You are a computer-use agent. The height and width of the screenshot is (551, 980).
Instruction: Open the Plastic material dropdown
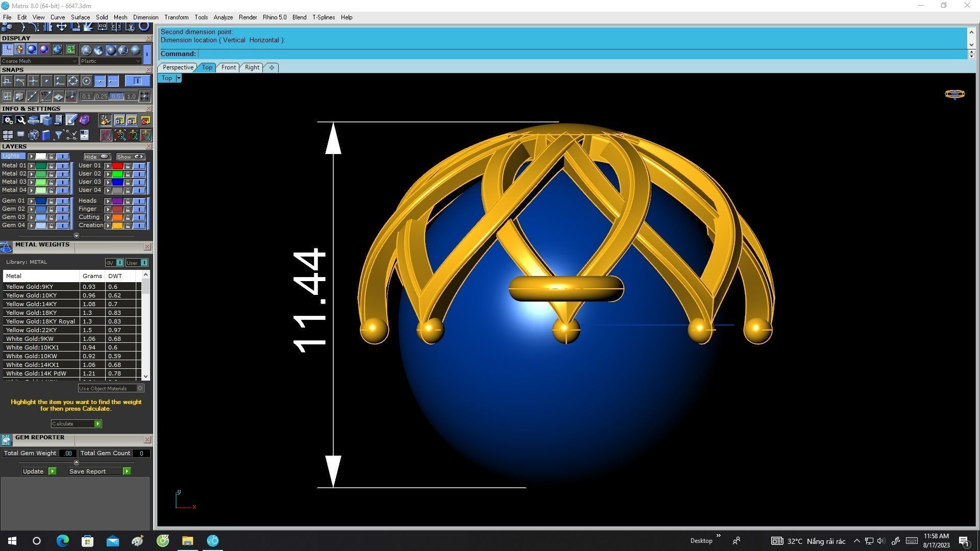tap(110, 61)
